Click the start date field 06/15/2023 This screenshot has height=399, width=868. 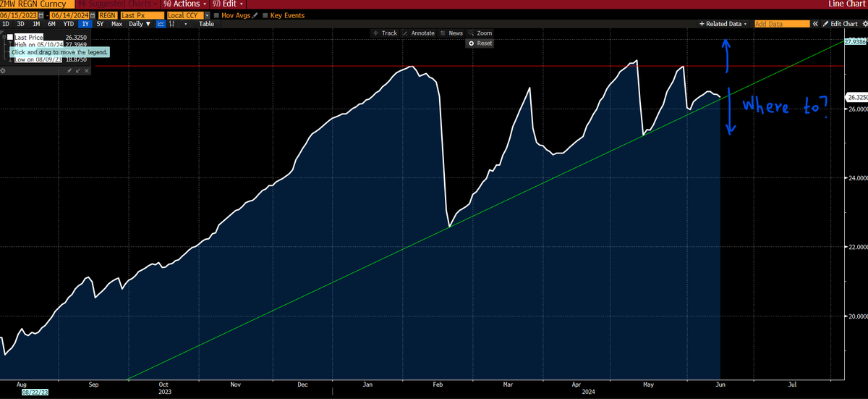click(18, 15)
